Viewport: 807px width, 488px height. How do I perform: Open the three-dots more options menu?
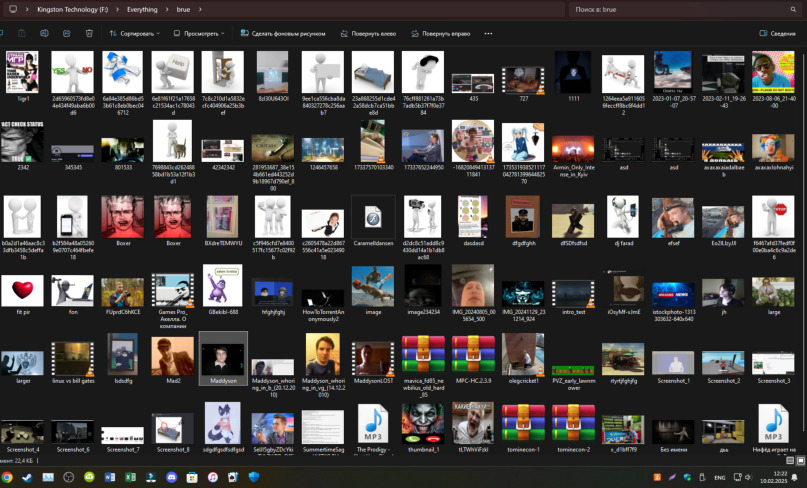point(488,33)
